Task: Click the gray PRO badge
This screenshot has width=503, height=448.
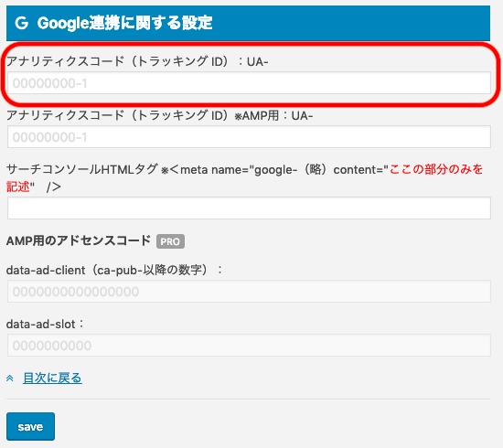Action: 170,241
